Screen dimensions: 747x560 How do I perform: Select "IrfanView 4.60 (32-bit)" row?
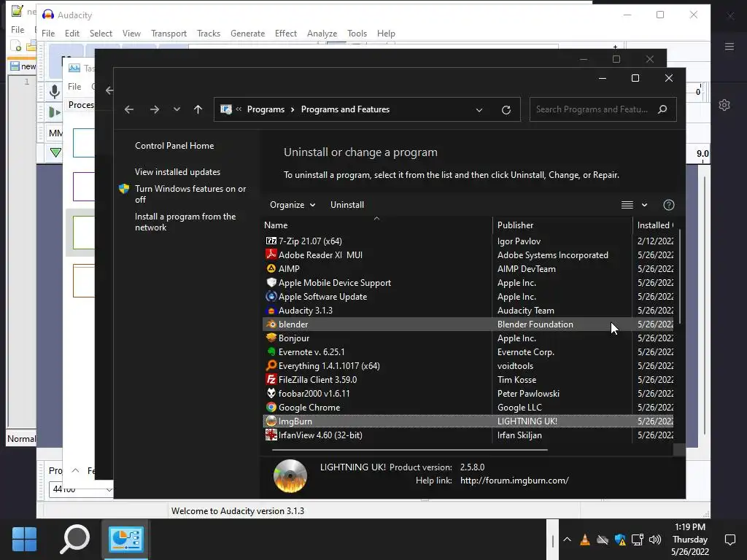click(468, 435)
